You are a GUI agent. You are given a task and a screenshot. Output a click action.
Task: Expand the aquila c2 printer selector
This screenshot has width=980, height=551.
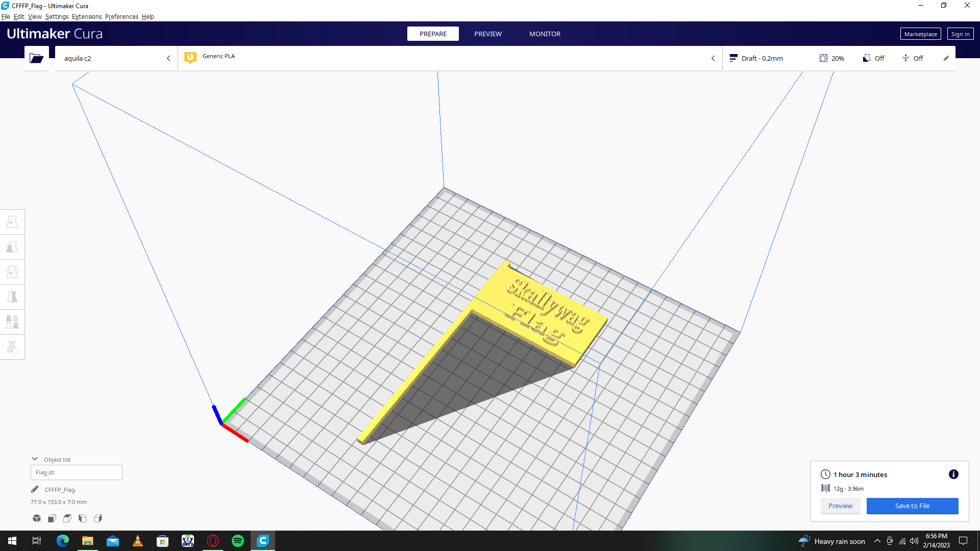[x=116, y=58]
